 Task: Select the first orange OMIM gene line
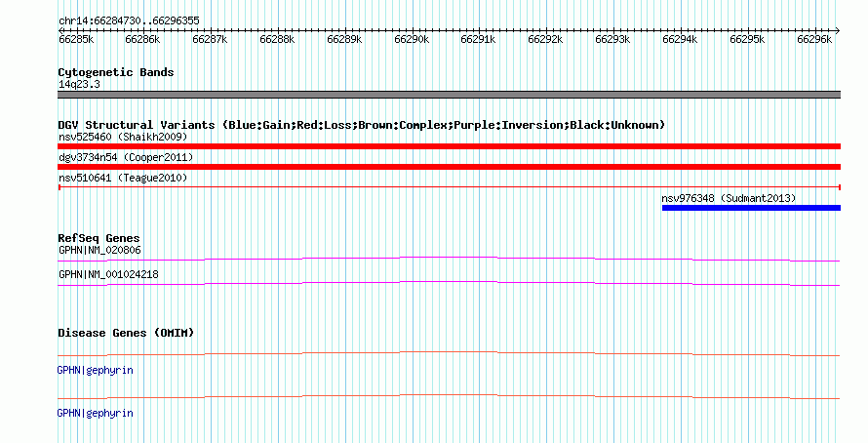pos(449,353)
